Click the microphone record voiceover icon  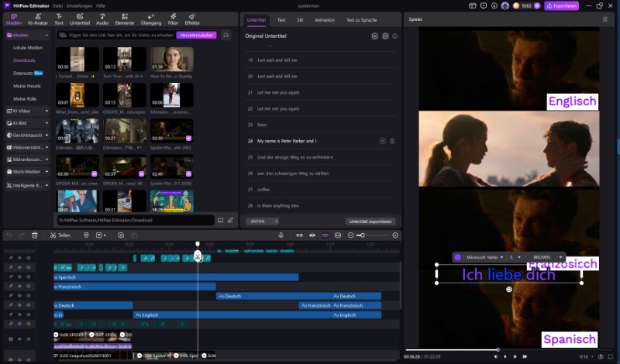[281, 235]
